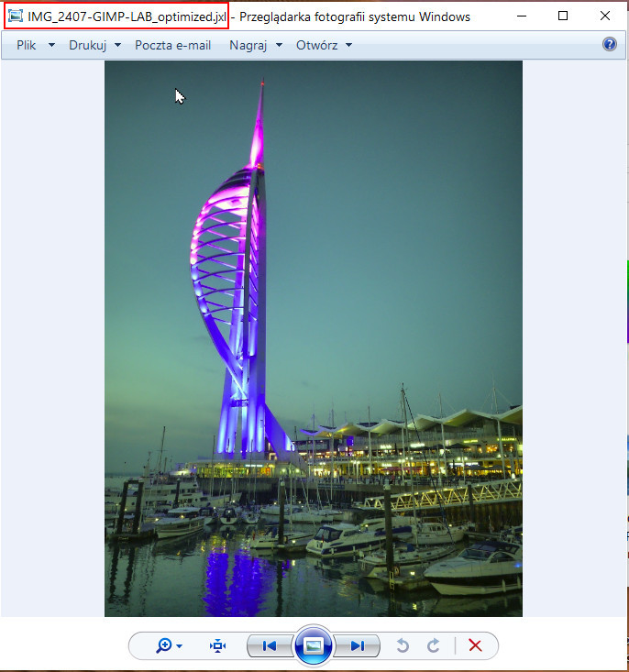The height and width of the screenshot is (672, 629).
Task: Click the fit-to-window size icon
Action: (x=217, y=645)
